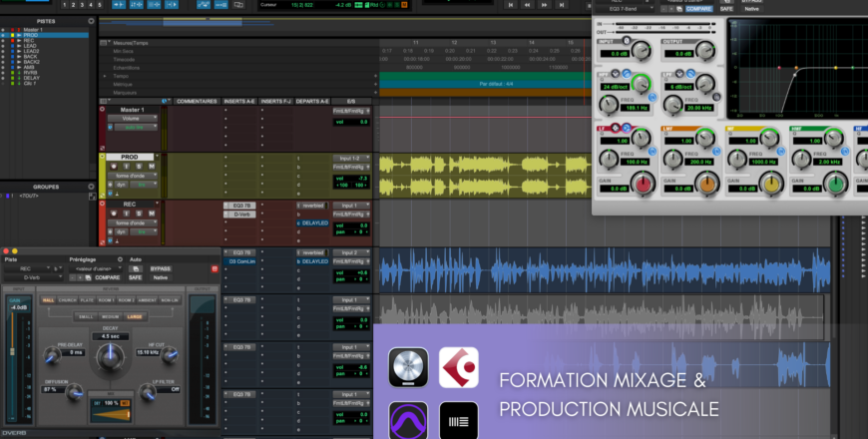Toggle the LF band in-circuit button
This screenshot has width=868, height=439.
652,151
